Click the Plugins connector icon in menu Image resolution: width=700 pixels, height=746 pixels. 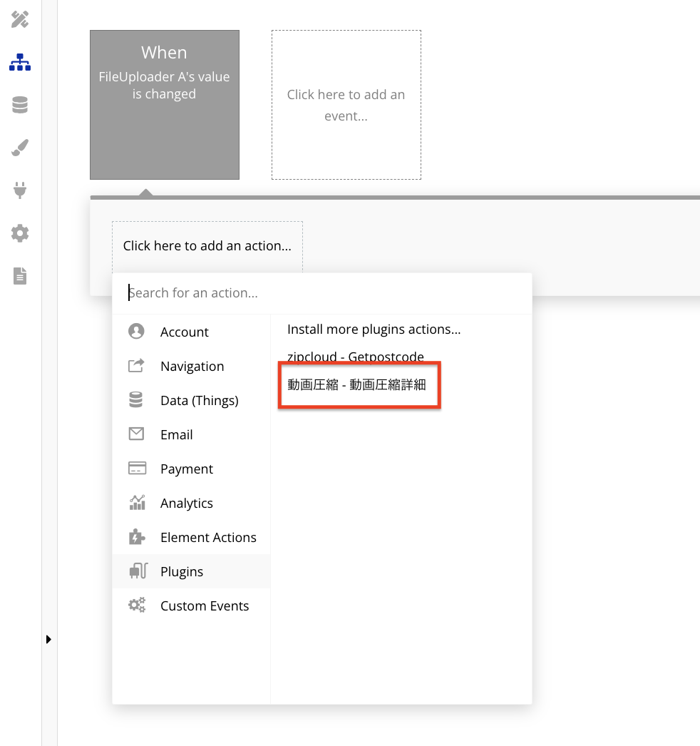tap(138, 571)
